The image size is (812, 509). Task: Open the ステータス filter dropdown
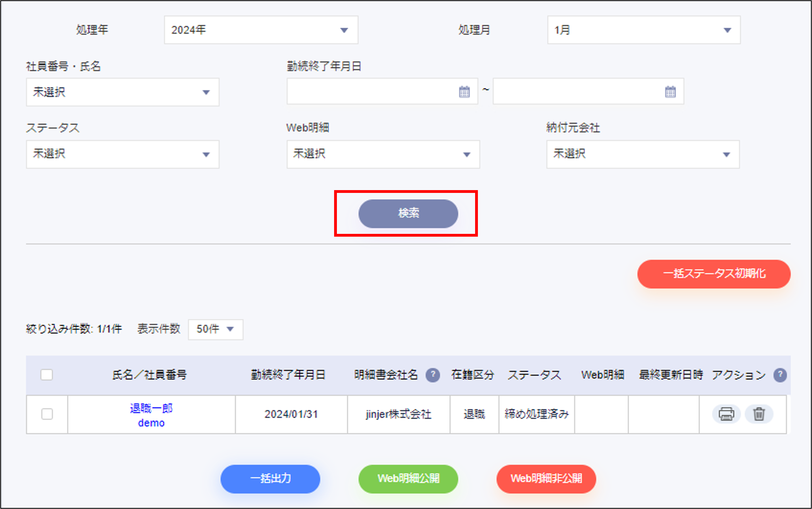pyautogui.click(x=123, y=154)
